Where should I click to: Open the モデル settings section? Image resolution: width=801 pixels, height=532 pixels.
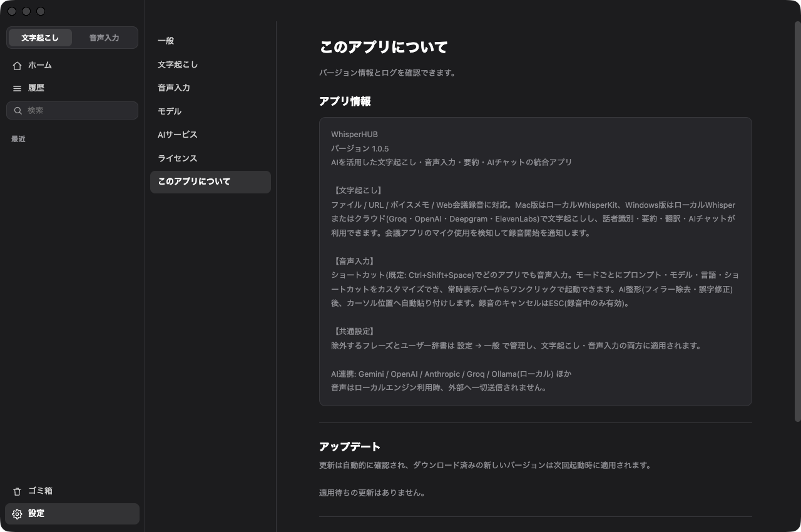tap(210, 111)
